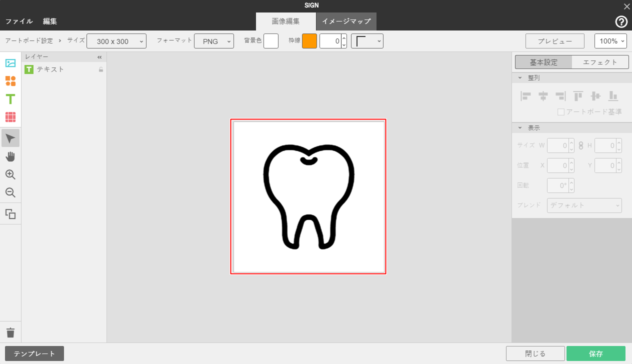Click align bottom edges icon
Viewport: 632px width, 364px height.
click(x=613, y=96)
